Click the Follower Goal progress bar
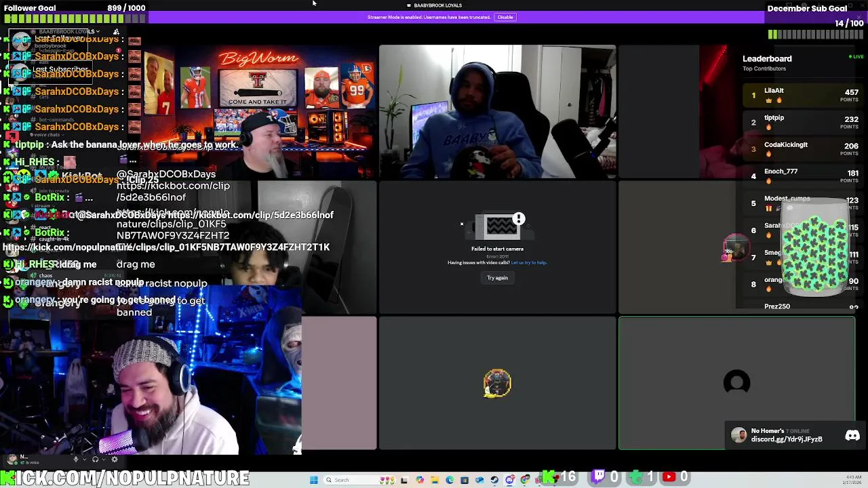Screen dimensions: 868x488 tap(74, 18)
